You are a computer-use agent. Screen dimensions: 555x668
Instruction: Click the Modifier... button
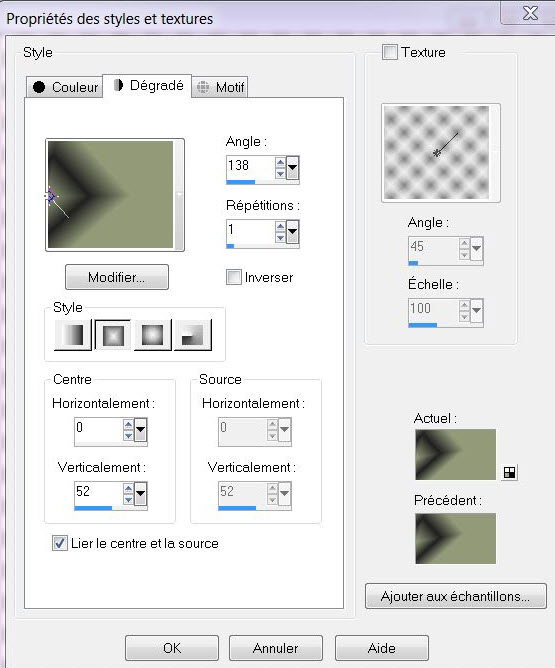click(x=117, y=277)
